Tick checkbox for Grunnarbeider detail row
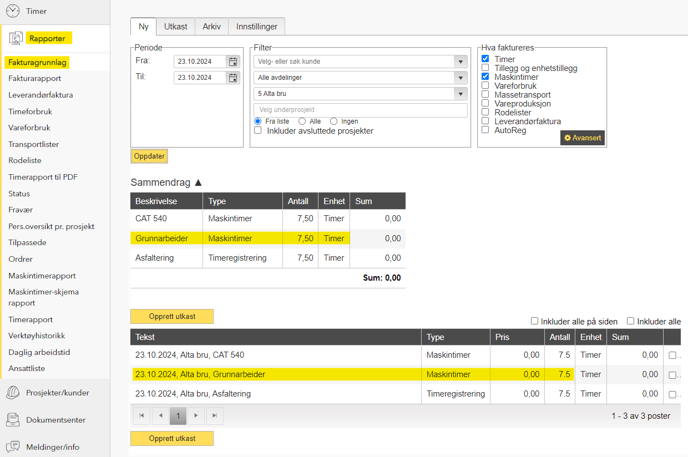 (672, 375)
